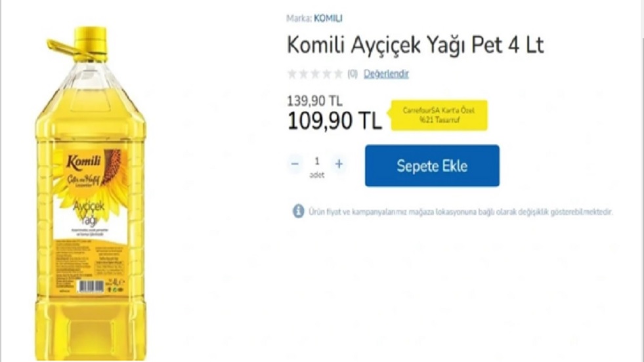Viewport: 644px width, 362px height.
Task: Click the discounted price 109,90 TL
Action: click(x=334, y=121)
